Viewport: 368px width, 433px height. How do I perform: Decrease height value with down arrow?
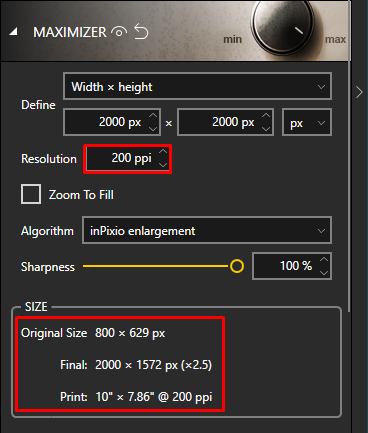[266, 129]
